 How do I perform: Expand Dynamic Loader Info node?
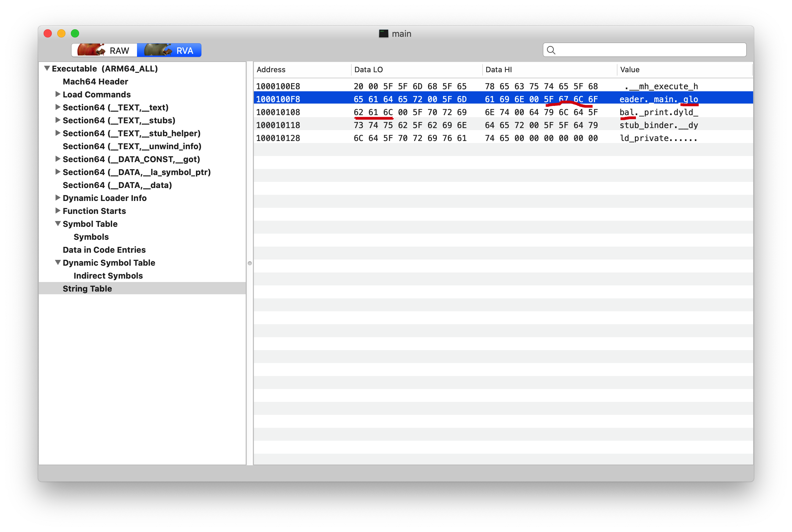(x=58, y=198)
